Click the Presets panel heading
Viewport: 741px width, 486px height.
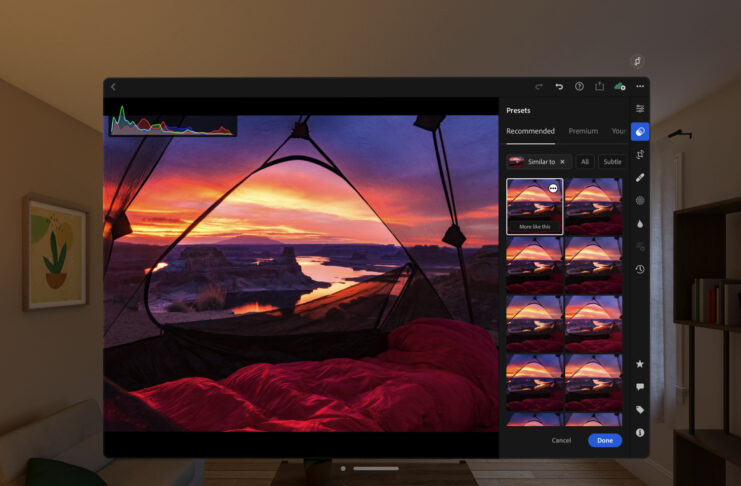pyautogui.click(x=518, y=110)
